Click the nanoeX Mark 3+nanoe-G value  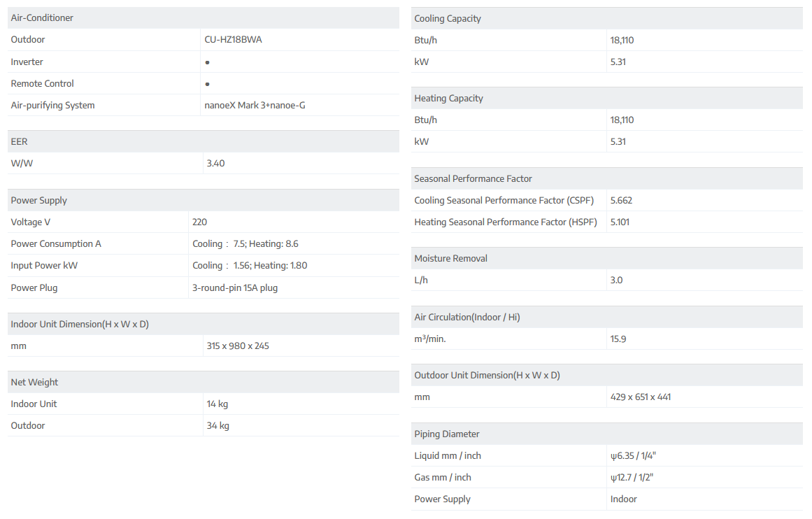tap(255, 106)
